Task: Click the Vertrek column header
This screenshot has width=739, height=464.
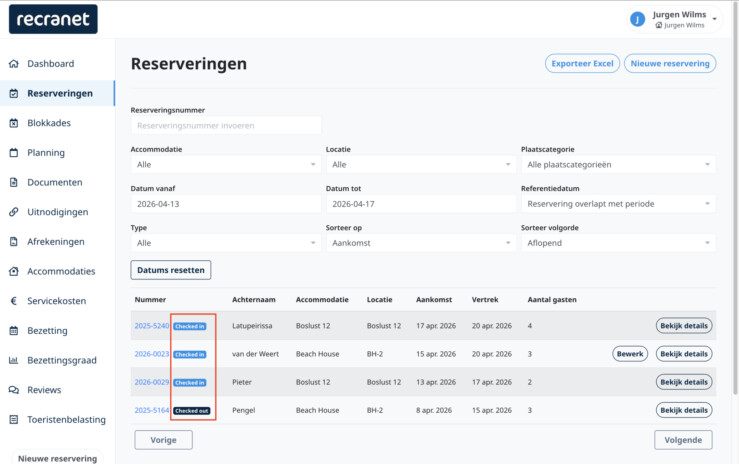Action: [x=485, y=300]
